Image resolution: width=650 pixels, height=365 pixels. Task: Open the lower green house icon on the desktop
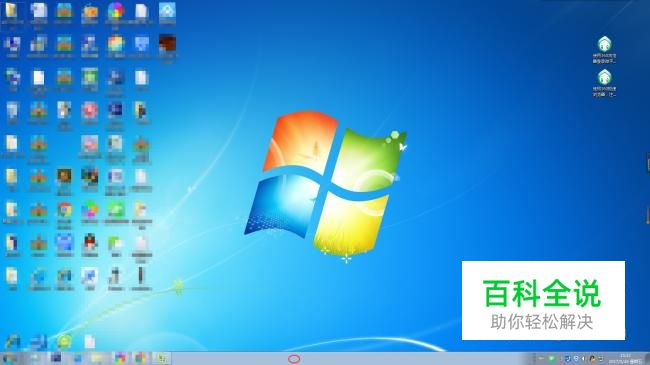(x=604, y=77)
